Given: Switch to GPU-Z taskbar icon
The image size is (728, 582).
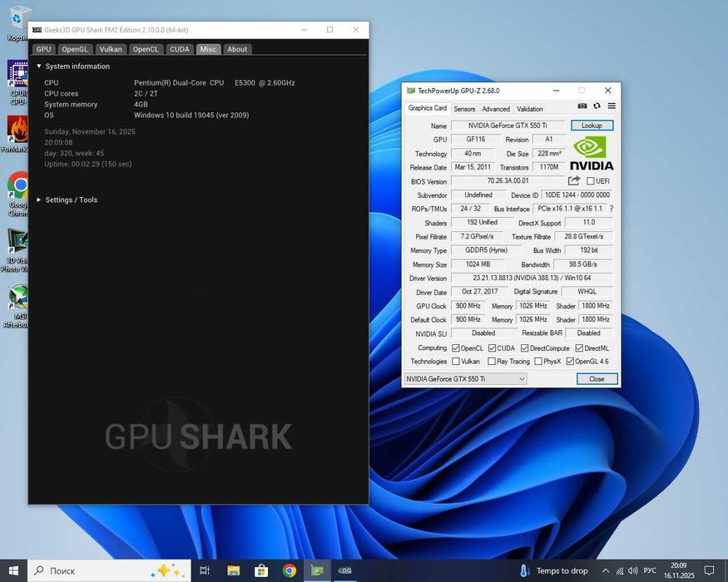Looking at the screenshot, I should point(317,570).
